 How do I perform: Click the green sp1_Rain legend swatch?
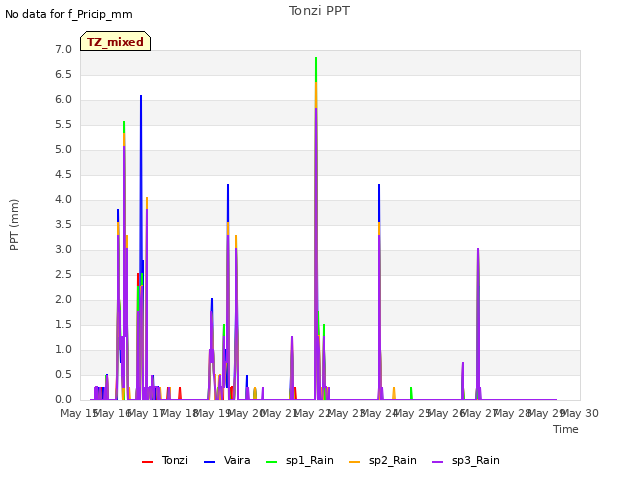coord(271,462)
